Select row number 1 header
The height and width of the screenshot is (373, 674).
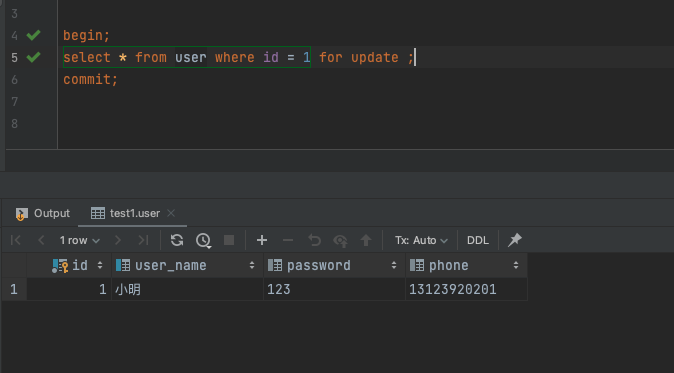point(14,289)
